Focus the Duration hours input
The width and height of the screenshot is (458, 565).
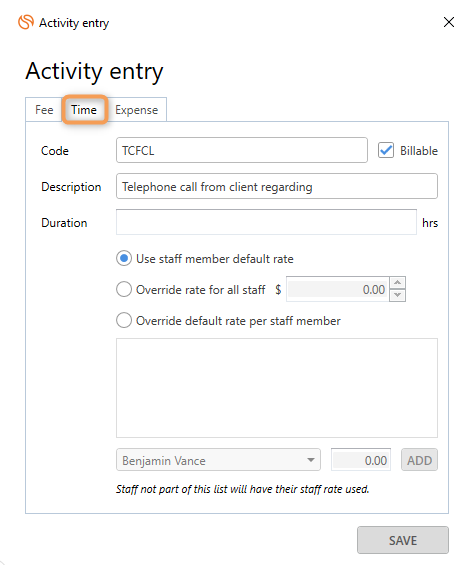pos(266,222)
